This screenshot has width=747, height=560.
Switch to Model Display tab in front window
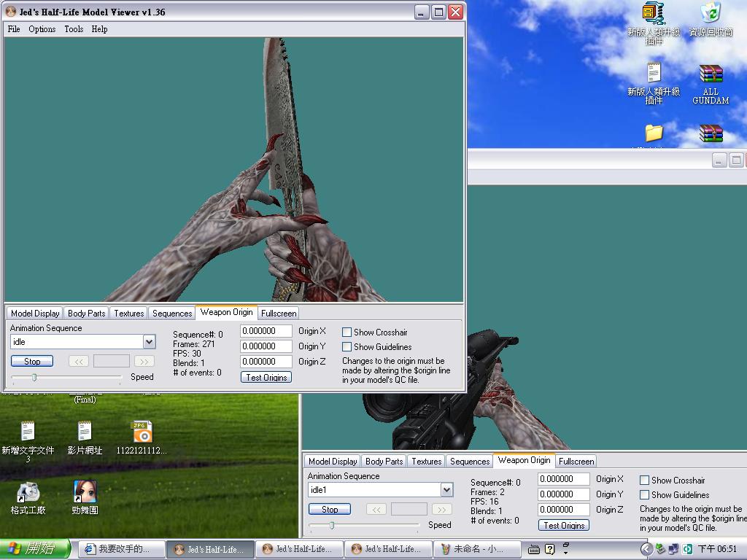(x=35, y=314)
